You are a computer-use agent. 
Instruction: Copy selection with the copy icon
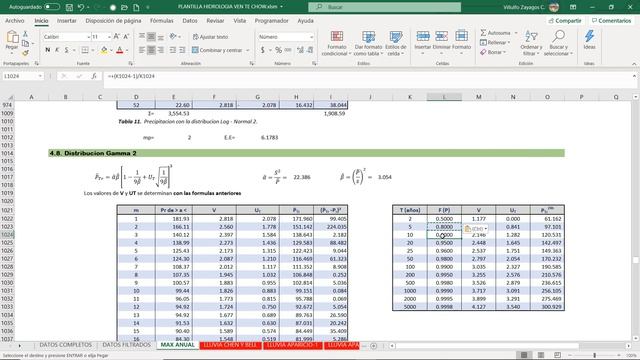pos(25,43)
